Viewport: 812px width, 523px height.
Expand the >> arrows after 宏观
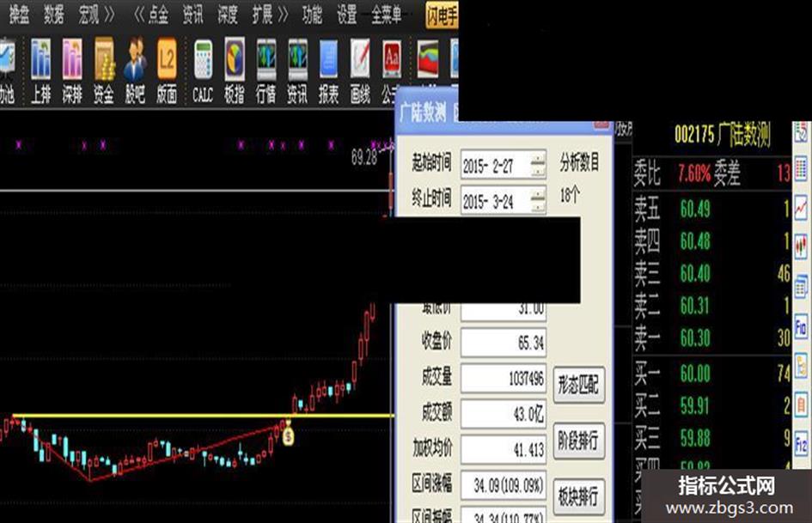109,15
